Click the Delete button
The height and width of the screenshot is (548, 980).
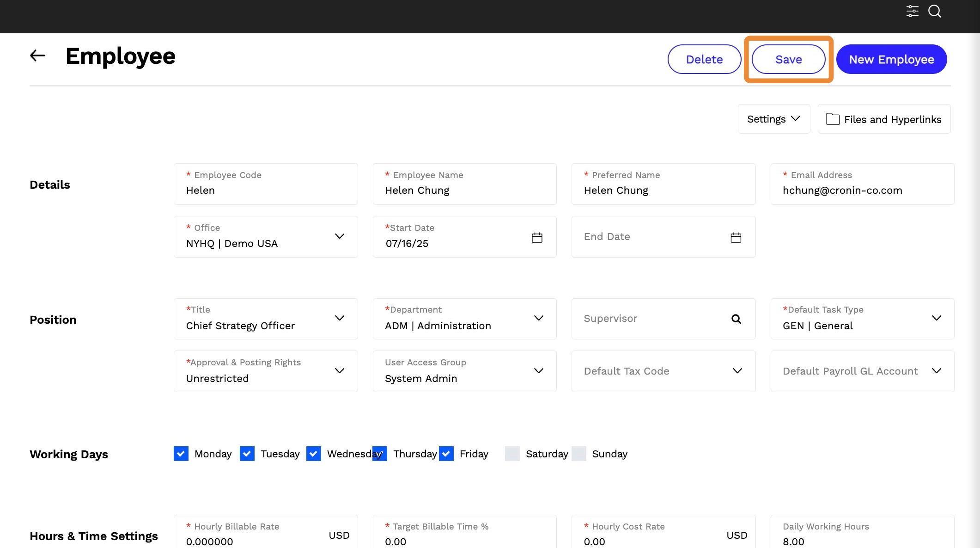click(x=705, y=59)
